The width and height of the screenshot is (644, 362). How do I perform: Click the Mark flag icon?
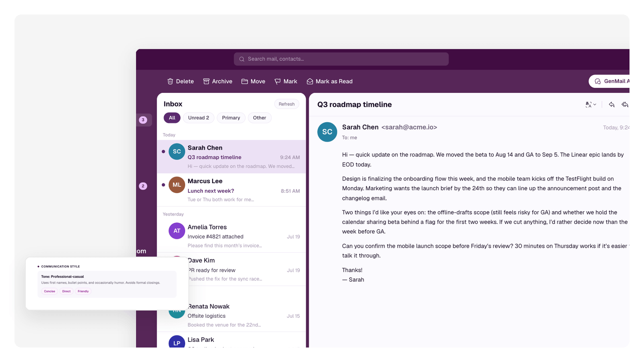[x=278, y=81]
